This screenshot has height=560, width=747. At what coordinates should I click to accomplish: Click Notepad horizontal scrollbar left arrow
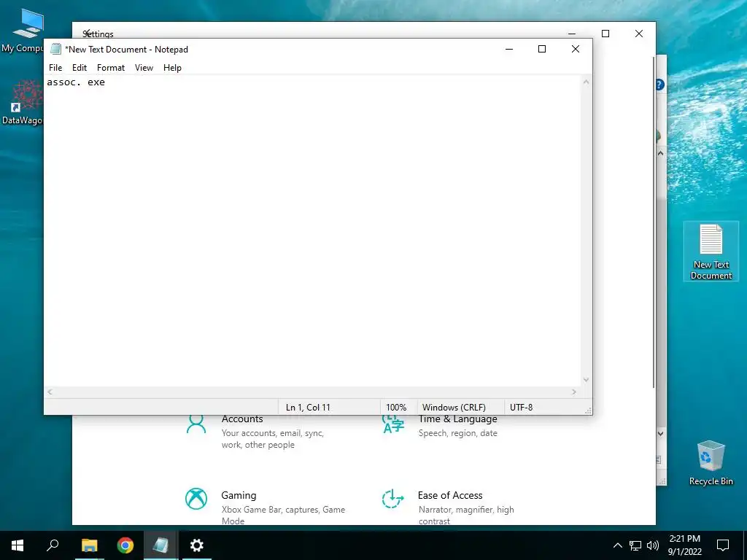(50, 392)
